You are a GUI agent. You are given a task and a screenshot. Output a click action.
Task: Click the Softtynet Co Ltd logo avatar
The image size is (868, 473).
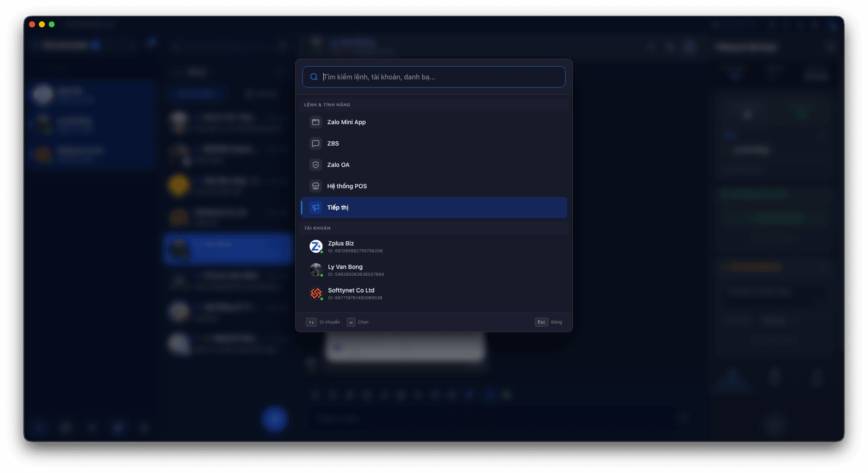316,293
